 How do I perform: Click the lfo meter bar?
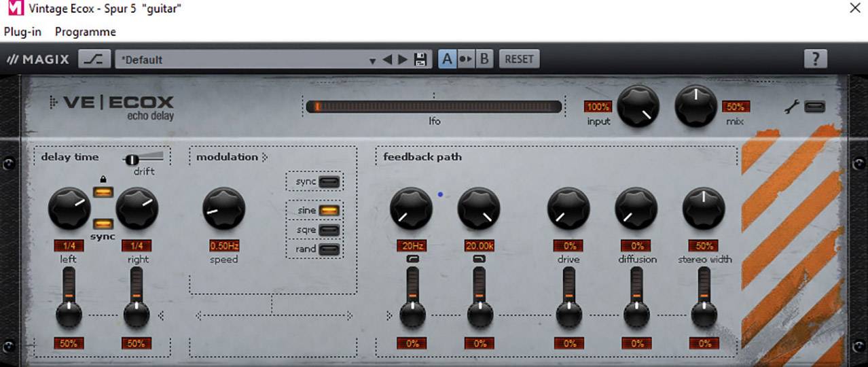(434, 106)
